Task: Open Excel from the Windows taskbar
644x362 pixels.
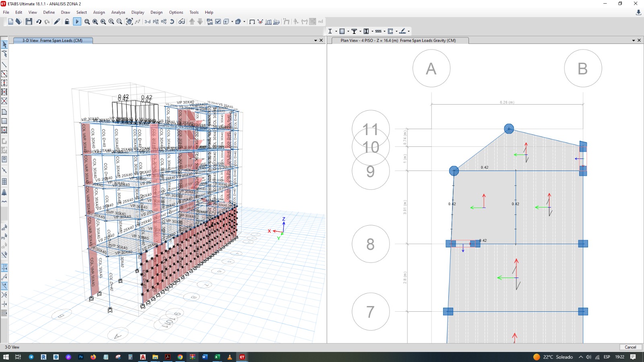Action: click(x=217, y=357)
